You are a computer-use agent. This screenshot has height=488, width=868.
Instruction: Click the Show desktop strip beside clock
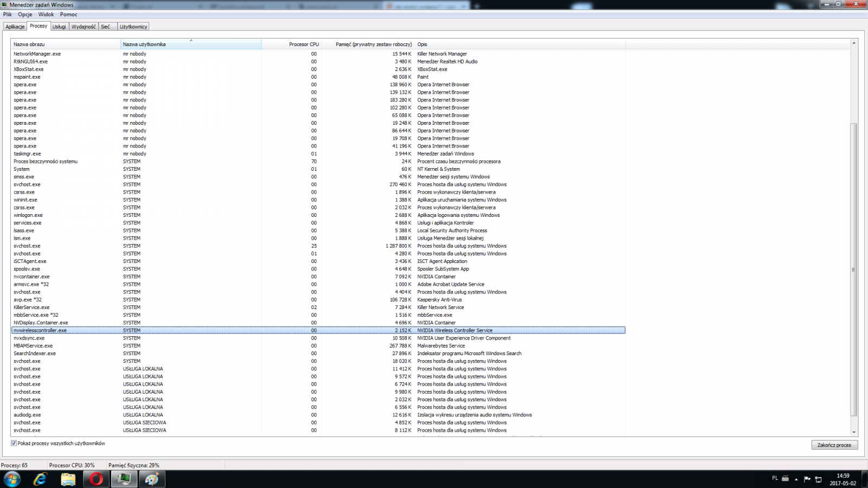click(x=864, y=479)
